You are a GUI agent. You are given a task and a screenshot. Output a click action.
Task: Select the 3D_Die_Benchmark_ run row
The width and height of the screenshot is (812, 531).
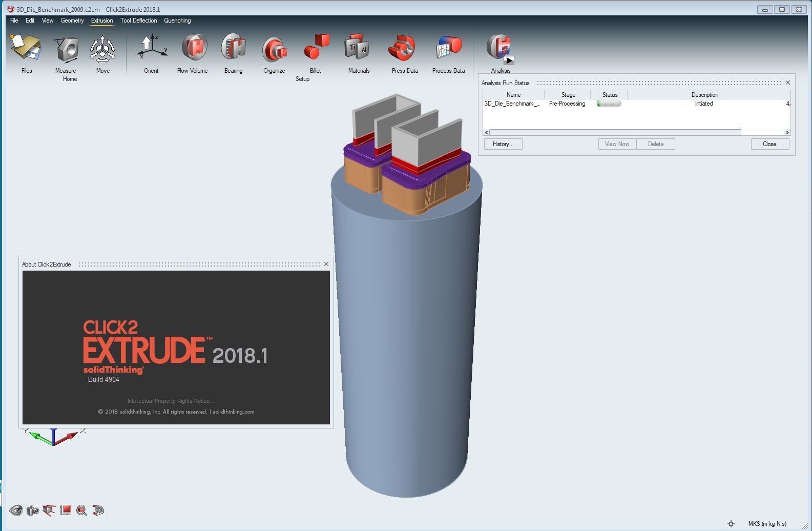[x=636, y=104]
